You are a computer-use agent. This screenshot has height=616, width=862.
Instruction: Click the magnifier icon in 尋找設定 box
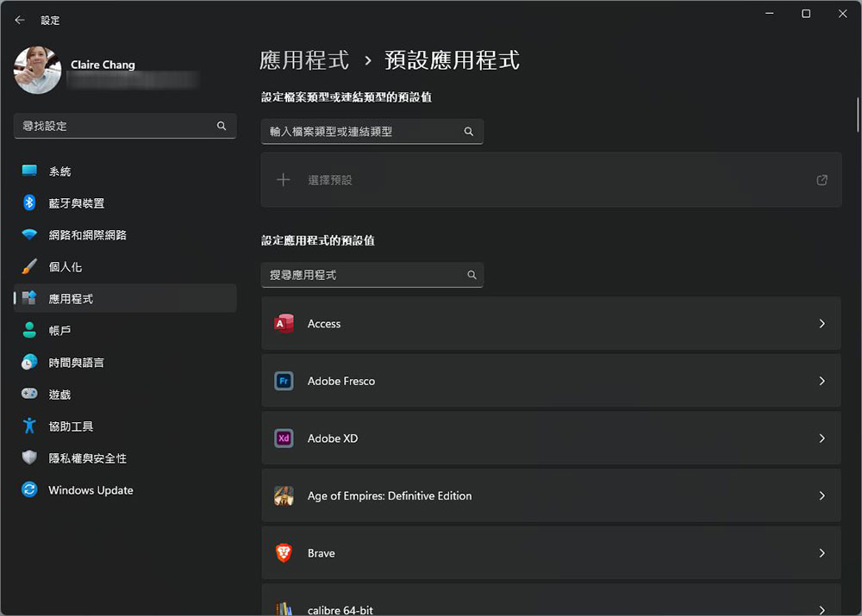tap(222, 126)
